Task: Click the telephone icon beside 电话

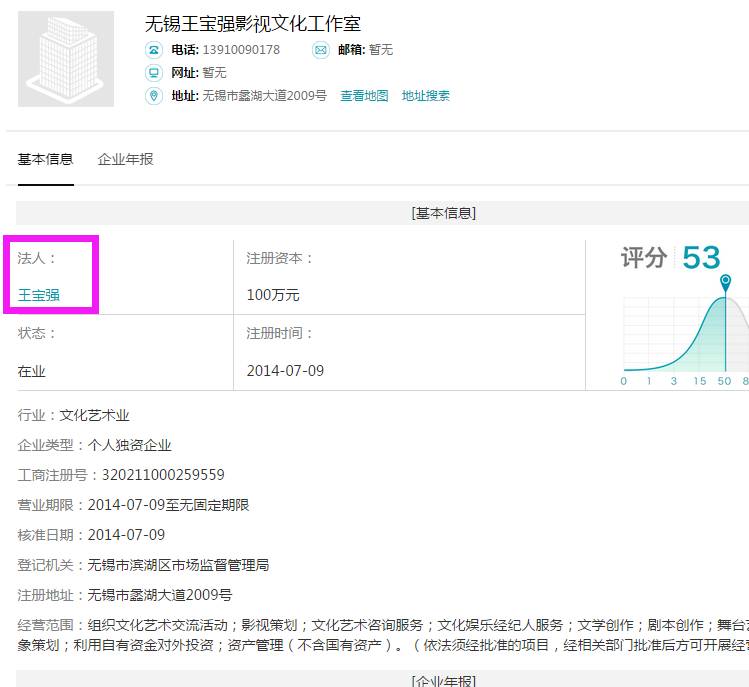Action: pyautogui.click(x=154, y=50)
